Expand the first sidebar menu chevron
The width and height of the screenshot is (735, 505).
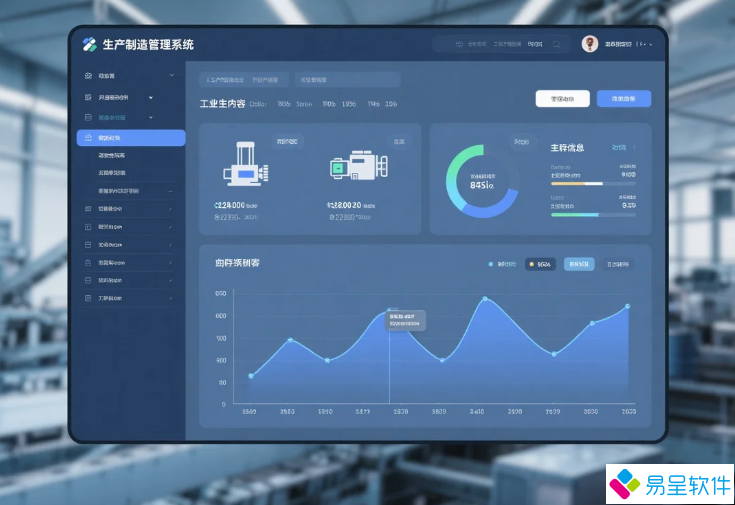171,76
